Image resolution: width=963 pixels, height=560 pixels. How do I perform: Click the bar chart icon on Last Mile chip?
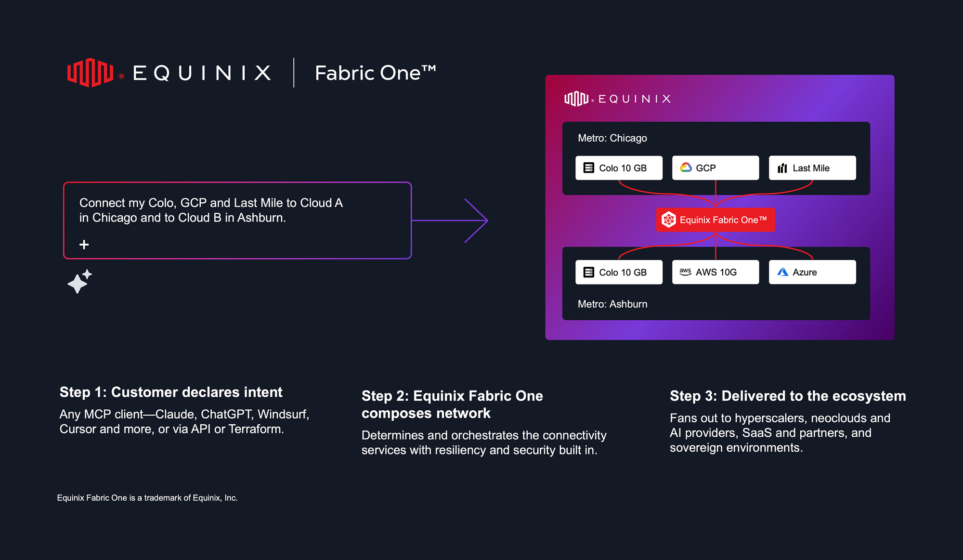(x=782, y=168)
